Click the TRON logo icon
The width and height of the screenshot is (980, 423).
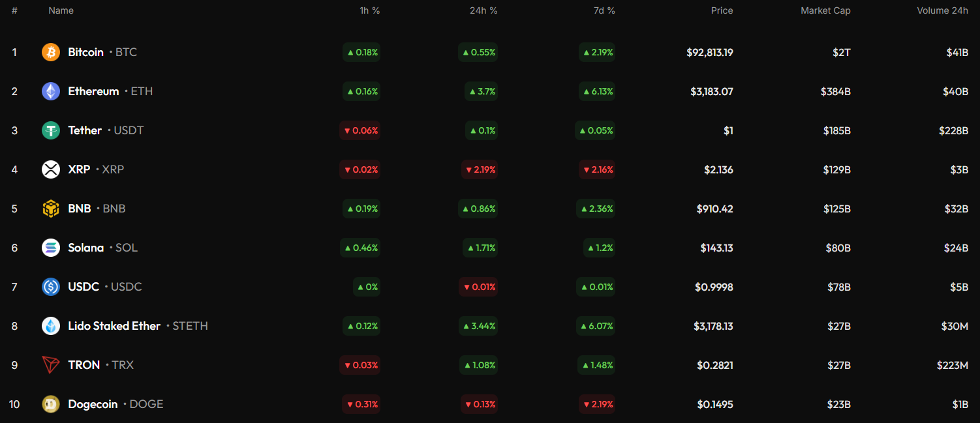51,365
